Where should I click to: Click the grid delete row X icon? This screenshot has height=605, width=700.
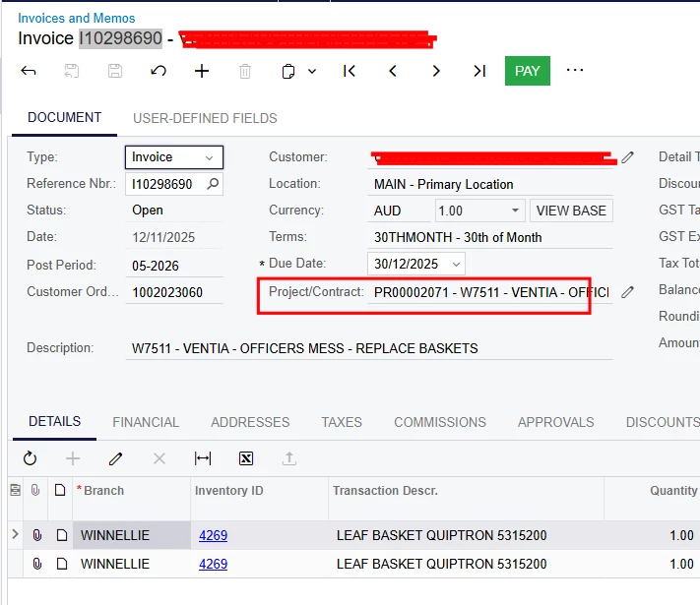(159, 458)
